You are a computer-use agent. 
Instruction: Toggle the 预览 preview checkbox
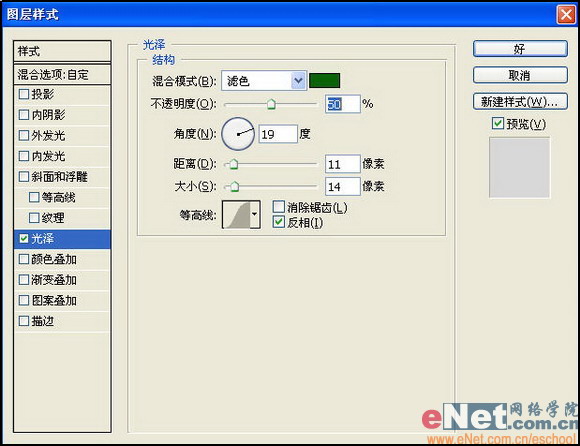[x=498, y=123]
